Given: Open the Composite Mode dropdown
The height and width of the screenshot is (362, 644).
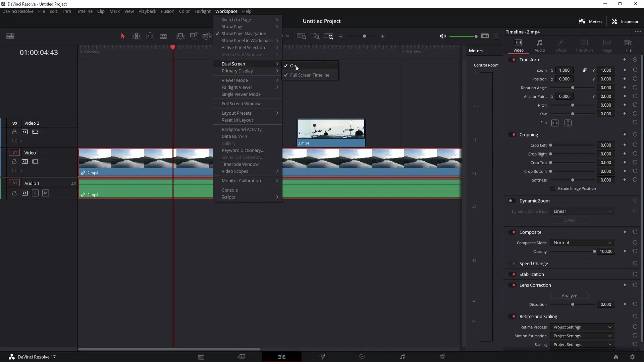Looking at the screenshot, I should tap(582, 243).
